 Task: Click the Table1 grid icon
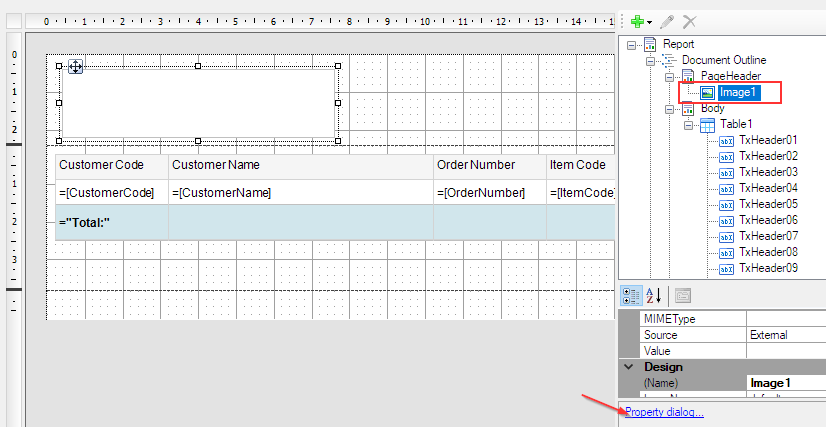click(x=707, y=125)
